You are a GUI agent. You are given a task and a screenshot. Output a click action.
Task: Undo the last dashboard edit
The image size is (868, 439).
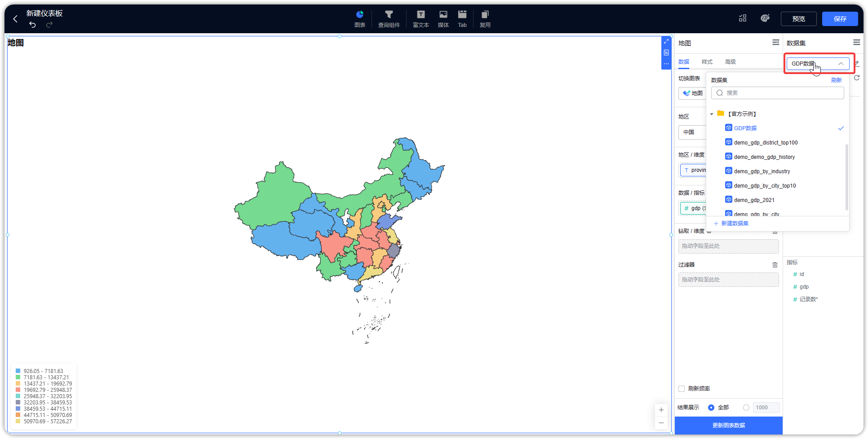(32, 25)
